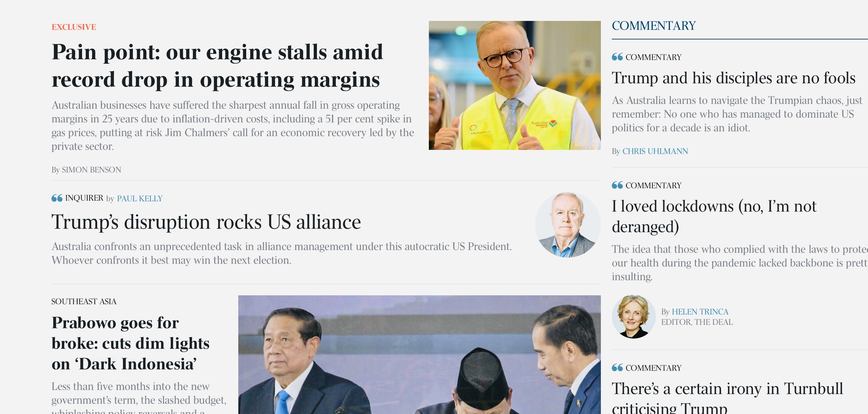The width and height of the screenshot is (868, 414).
Task: Open the SOUTHEAST ASIA section label
Action: pyautogui.click(x=84, y=301)
